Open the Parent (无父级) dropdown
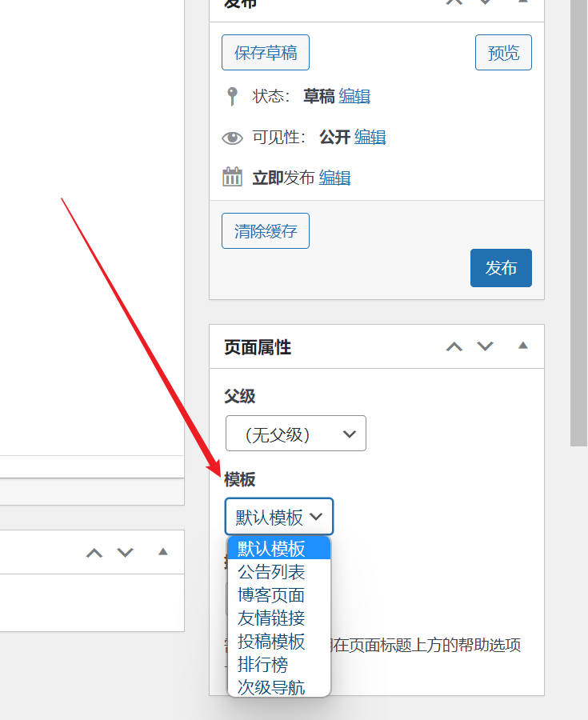 click(295, 434)
